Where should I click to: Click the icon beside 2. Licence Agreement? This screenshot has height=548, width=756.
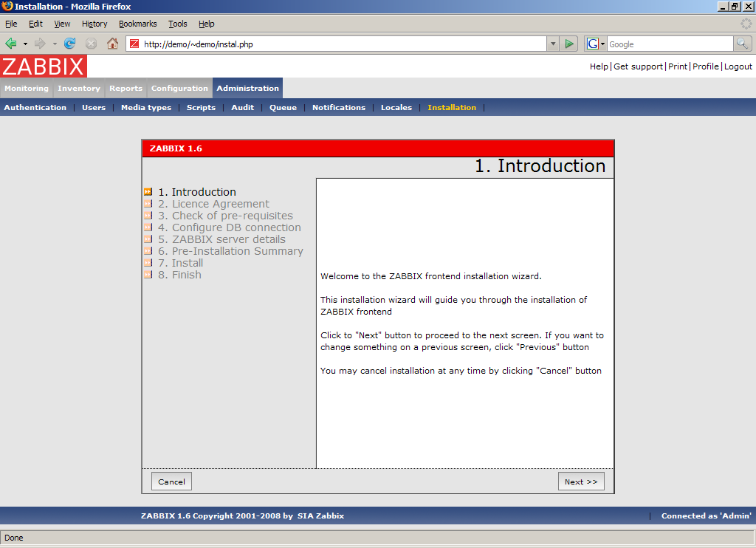(148, 204)
